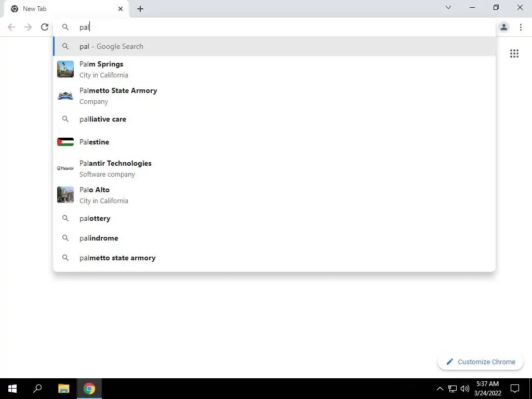Viewport: 532px width, 399px height.
Task: Select the palottery suggestion
Action: tap(274, 219)
